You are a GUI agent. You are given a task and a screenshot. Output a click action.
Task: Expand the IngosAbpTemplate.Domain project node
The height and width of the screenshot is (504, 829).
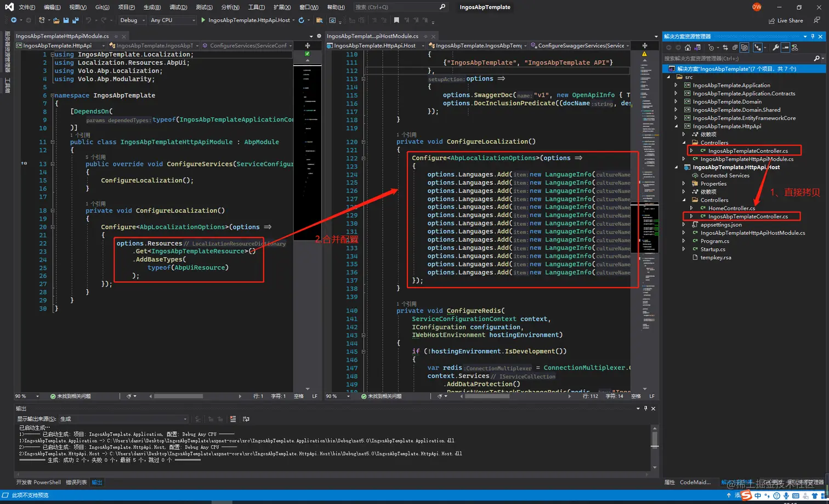[x=676, y=102]
